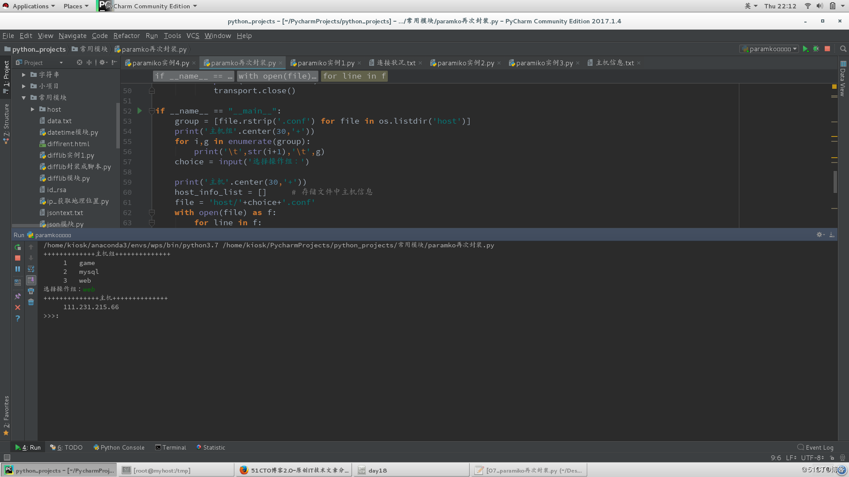Open the Refactor menu

(126, 35)
